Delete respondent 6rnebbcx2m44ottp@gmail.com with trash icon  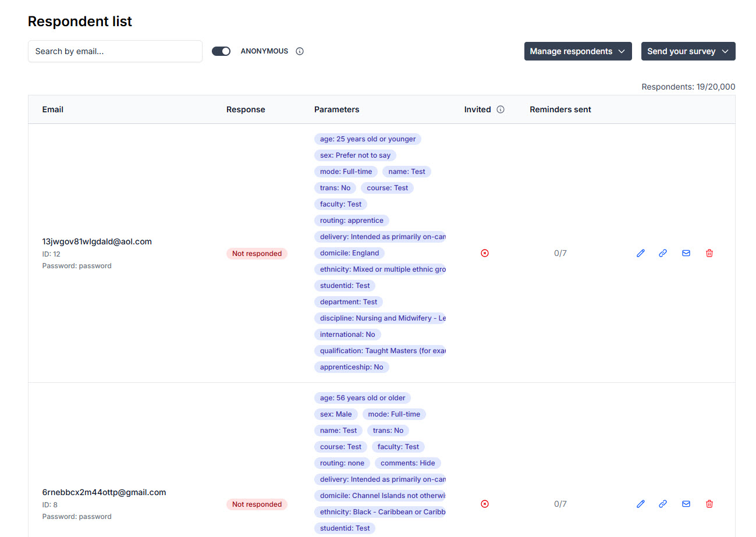click(709, 504)
